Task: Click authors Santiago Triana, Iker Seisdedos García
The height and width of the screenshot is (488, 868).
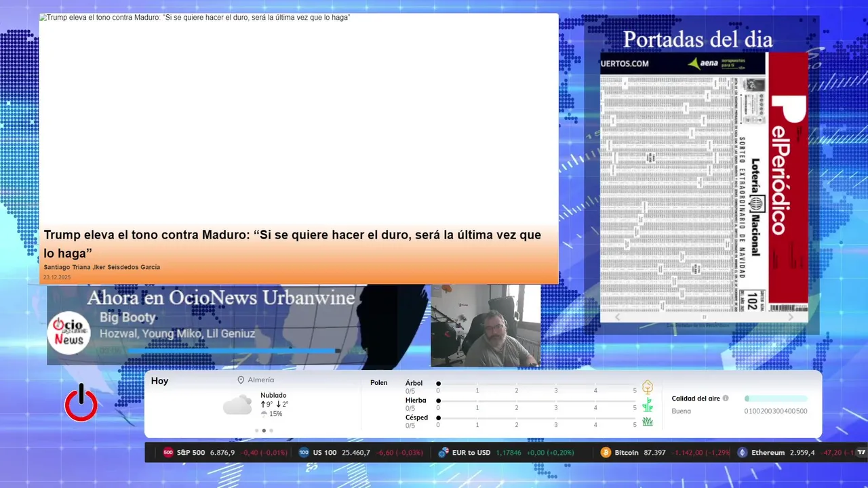Action: 102,267
